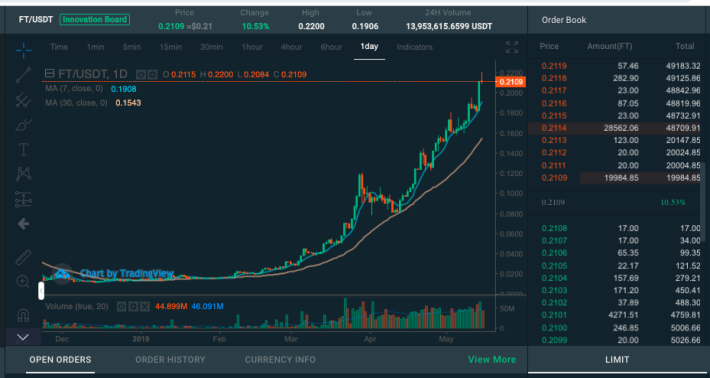Click Volume (true, 20) indicator label
710x378 pixels.
[x=77, y=306]
